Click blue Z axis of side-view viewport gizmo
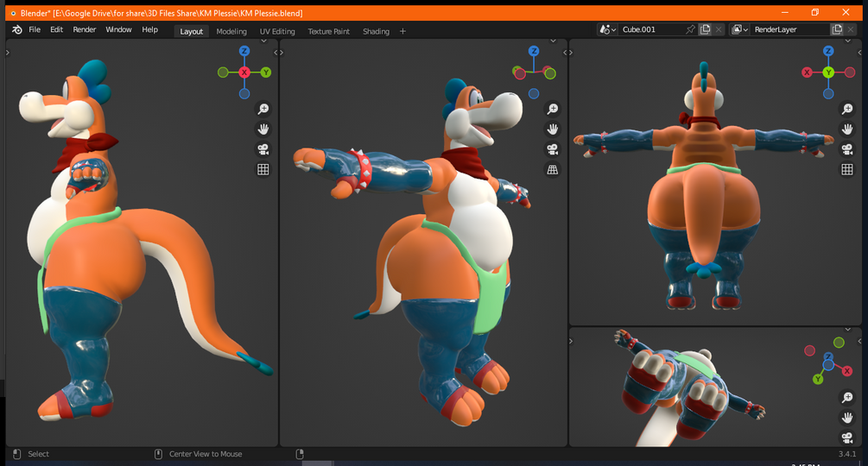 tap(244, 51)
